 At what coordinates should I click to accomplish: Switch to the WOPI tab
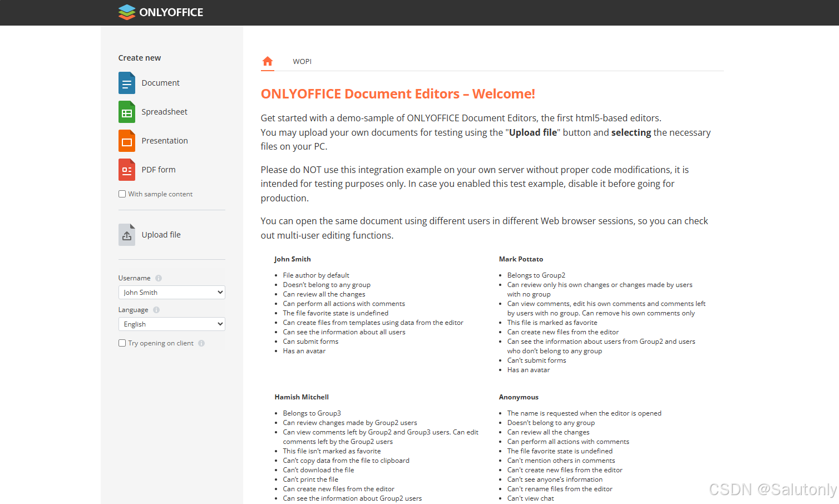click(302, 62)
